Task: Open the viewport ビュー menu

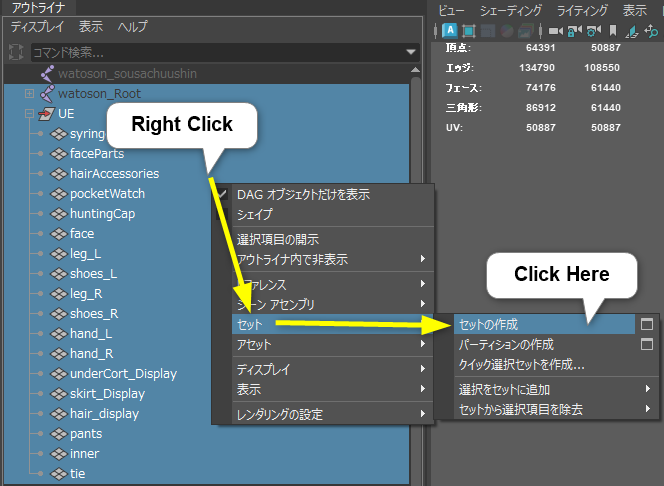Action: 452,10
